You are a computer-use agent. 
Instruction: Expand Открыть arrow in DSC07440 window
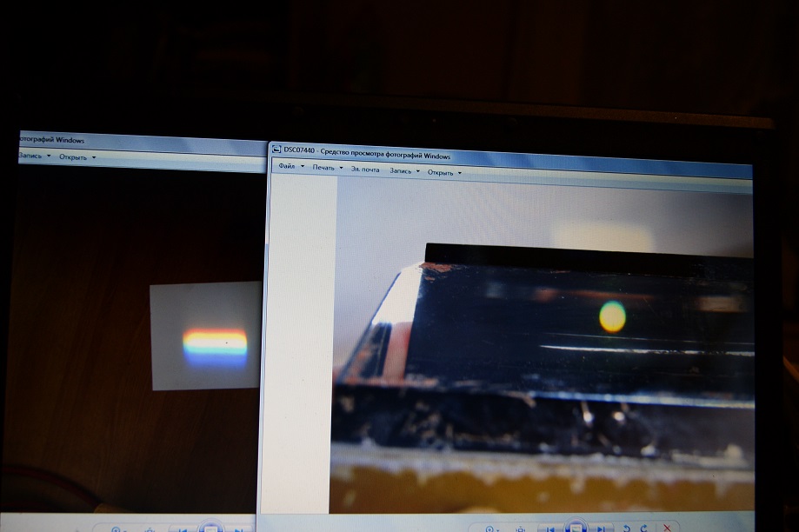460,173
